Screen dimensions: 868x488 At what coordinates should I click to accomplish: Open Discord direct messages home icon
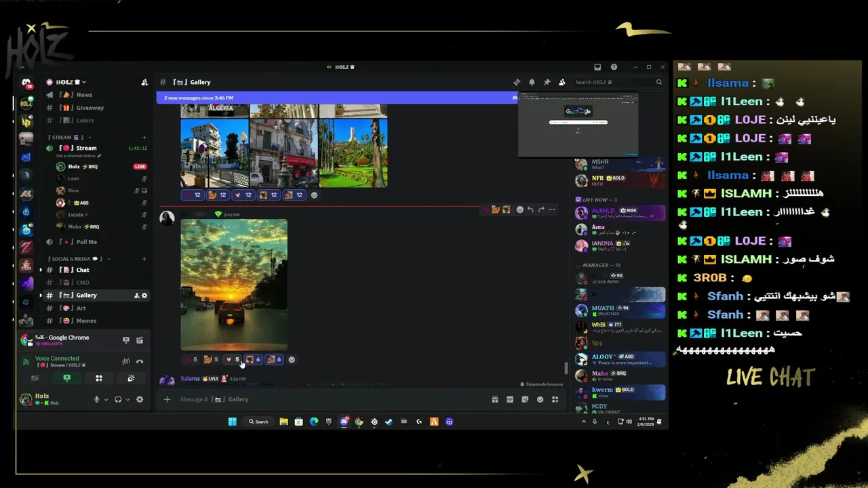pos(26,83)
